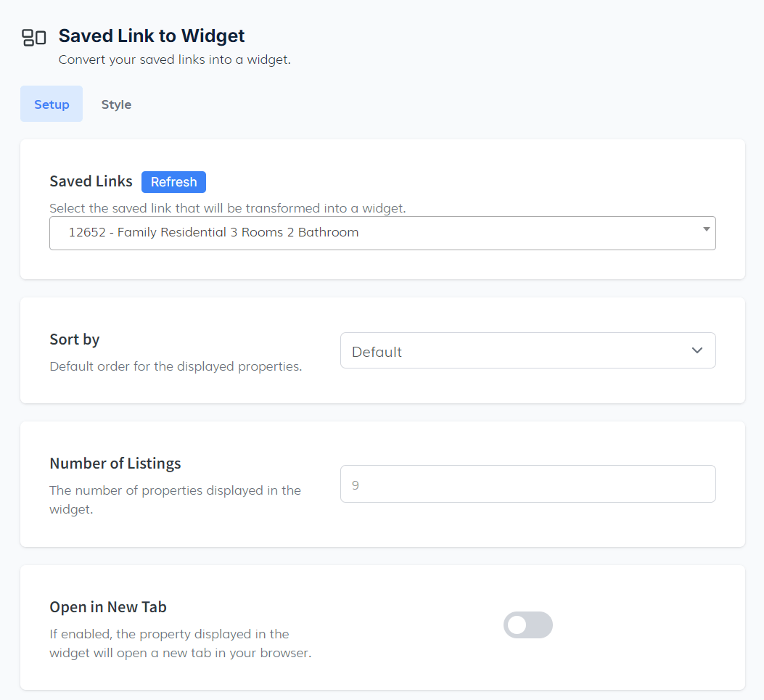Screen dimensions: 764x700
Task: Click the "Saved Link to Widget" page heading
Action: (x=152, y=36)
